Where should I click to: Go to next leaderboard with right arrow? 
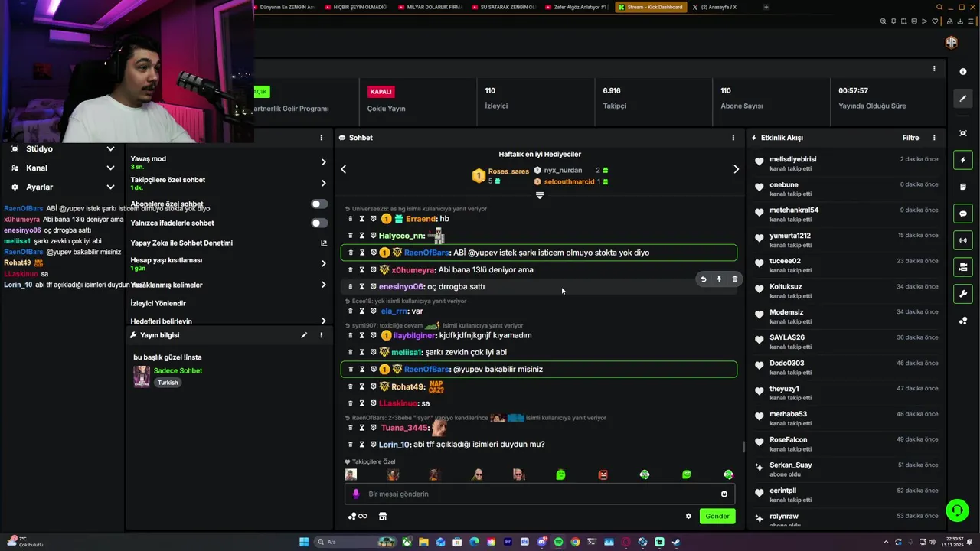pyautogui.click(x=736, y=169)
